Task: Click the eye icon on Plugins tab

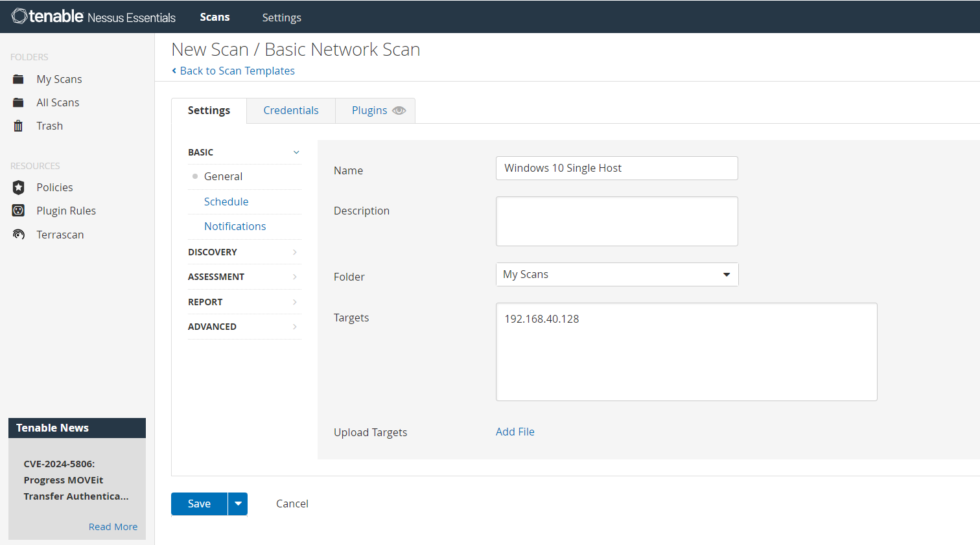Action: [399, 111]
